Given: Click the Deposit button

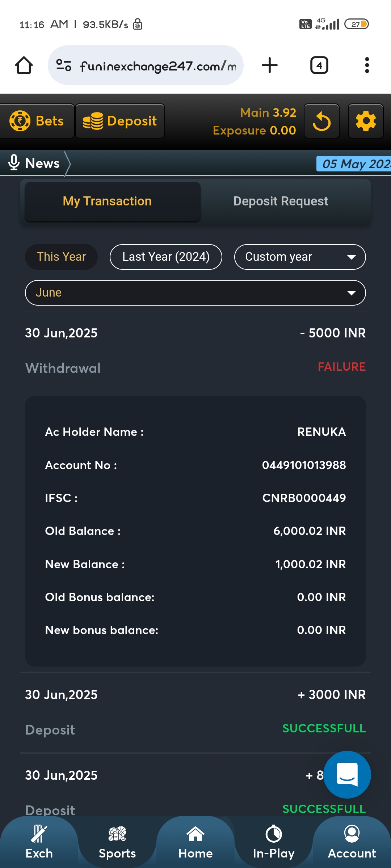Looking at the screenshot, I should (x=120, y=121).
